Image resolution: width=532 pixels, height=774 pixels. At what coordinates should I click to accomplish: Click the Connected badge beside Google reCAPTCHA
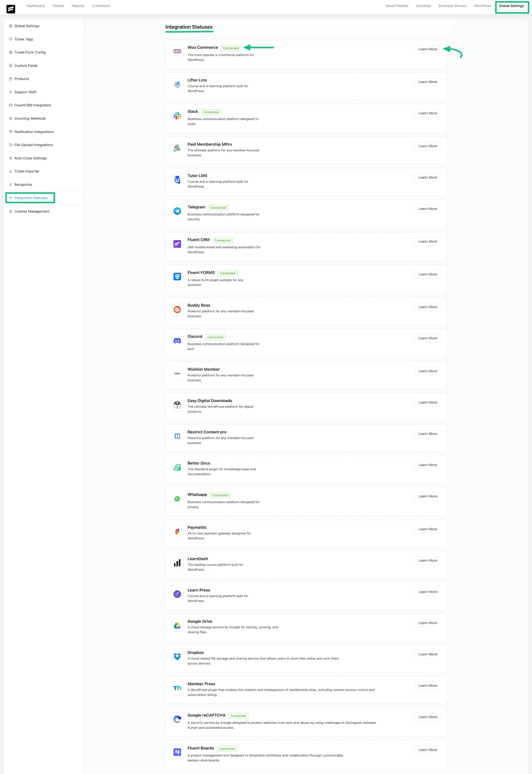click(238, 716)
